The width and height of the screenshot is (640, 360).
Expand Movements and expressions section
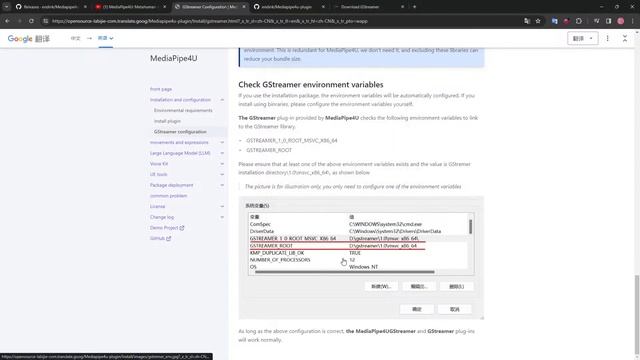pos(222,142)
